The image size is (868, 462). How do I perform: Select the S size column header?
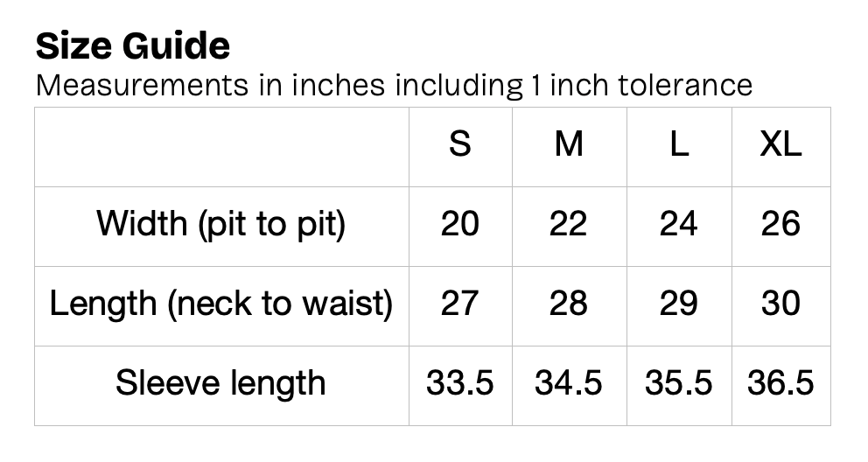(x=459, y=145)
